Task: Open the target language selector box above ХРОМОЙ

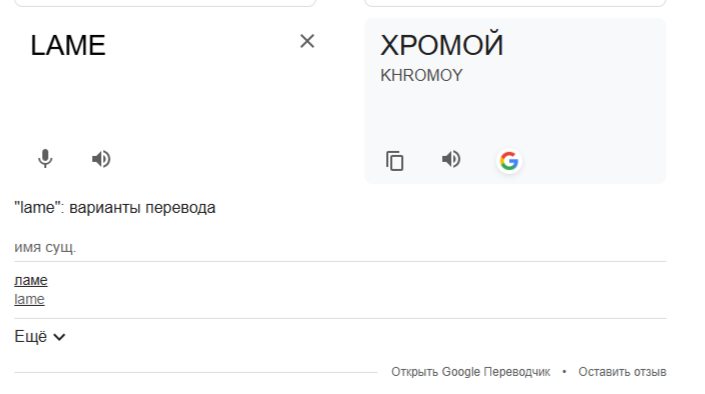Action: coord(515,3)
